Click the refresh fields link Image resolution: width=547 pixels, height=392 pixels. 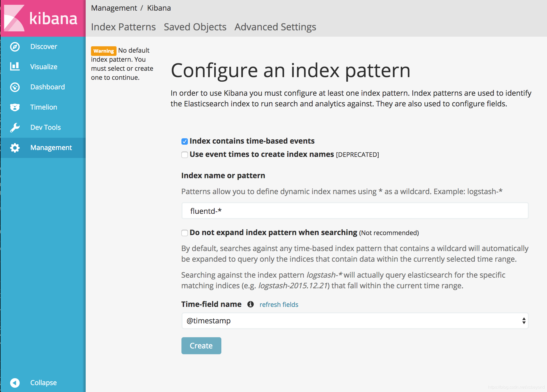coord(279,305)
